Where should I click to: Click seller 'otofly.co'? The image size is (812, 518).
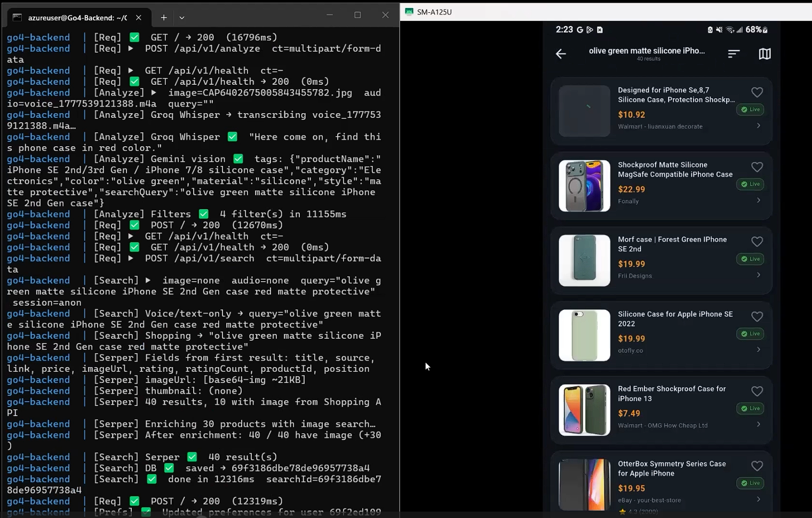tap(630, 350)
